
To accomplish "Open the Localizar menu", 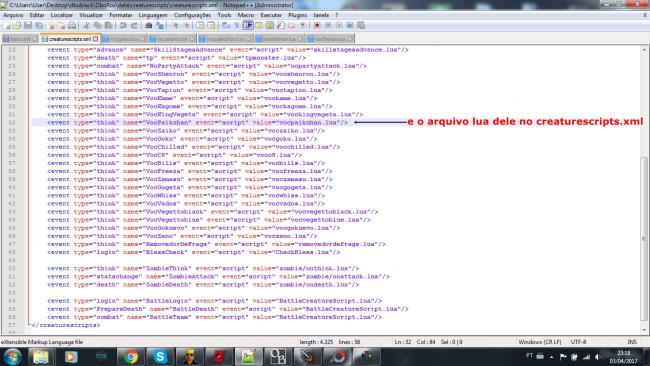I will 62,15.
